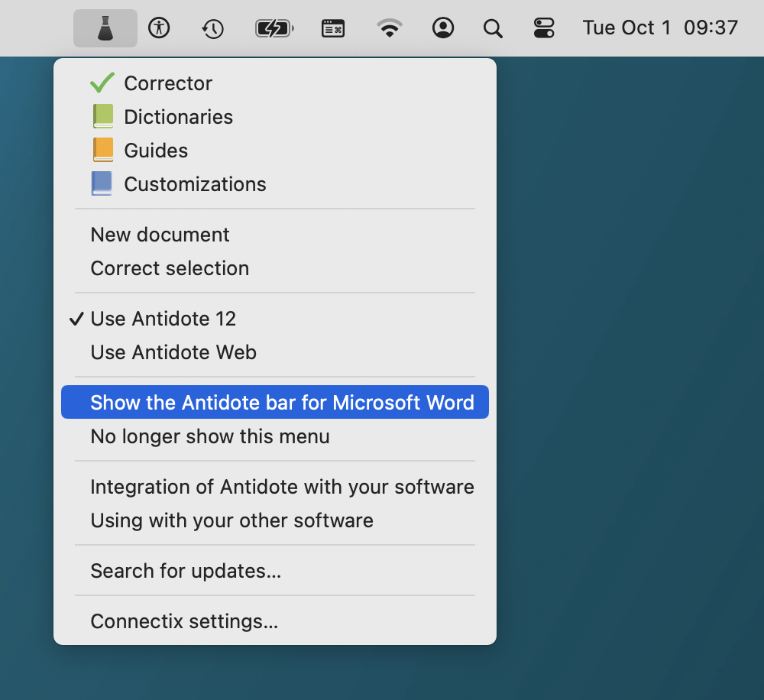764x700 pixels.
Task: Click the battery charging status icon
Action: pyautogui.click(x=274, y=28)
